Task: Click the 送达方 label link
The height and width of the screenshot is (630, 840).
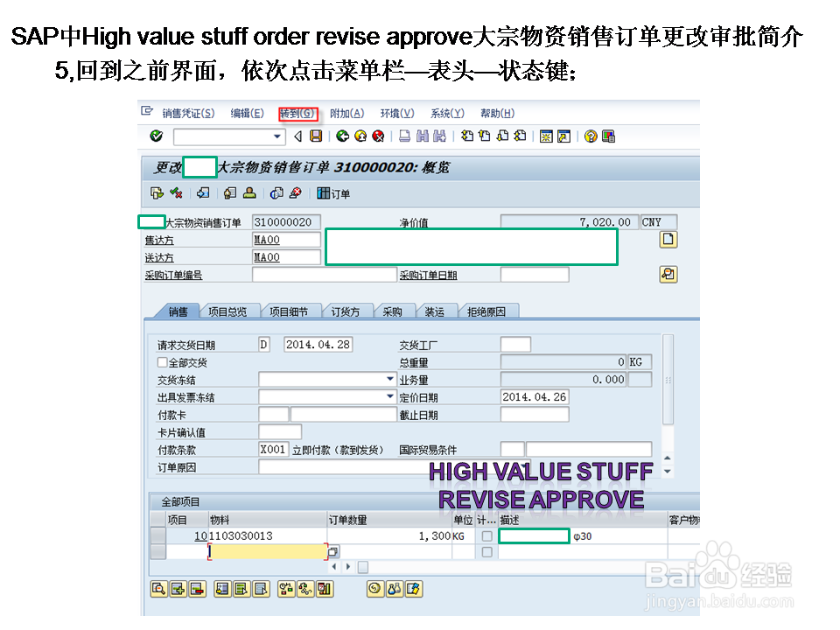Action: (159, 257)
